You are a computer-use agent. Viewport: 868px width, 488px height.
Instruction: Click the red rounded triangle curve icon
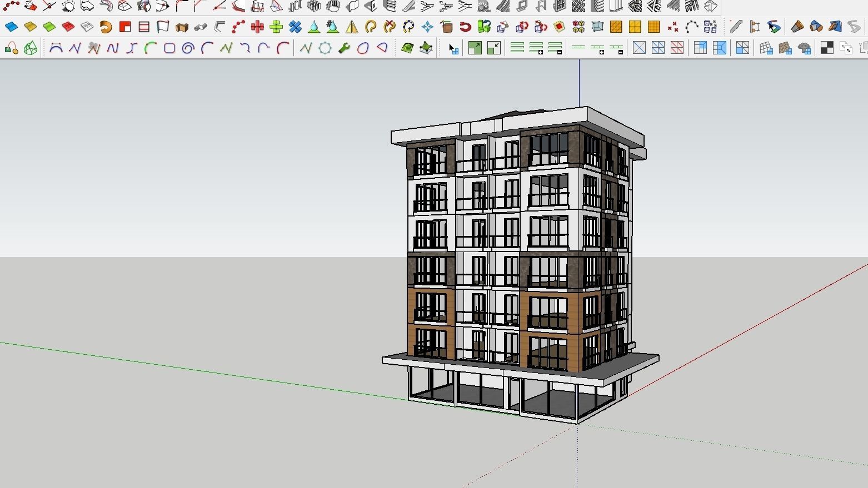point(382,48)
